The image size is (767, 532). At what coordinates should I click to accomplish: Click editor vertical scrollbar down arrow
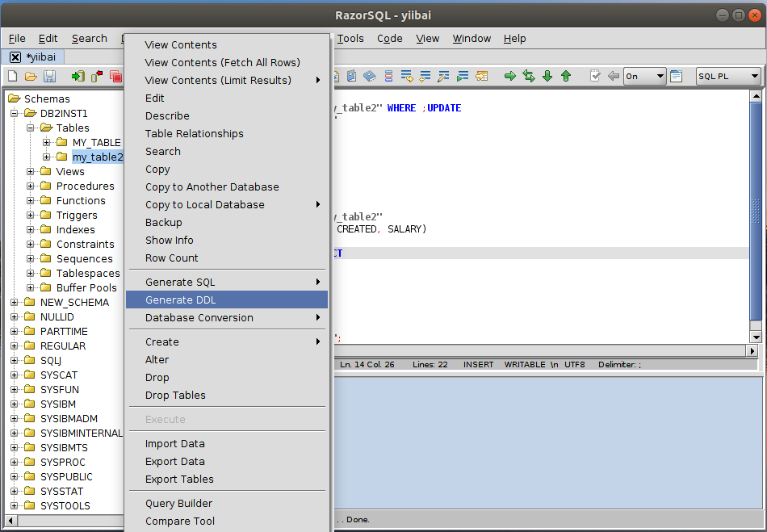coord(756,337)
